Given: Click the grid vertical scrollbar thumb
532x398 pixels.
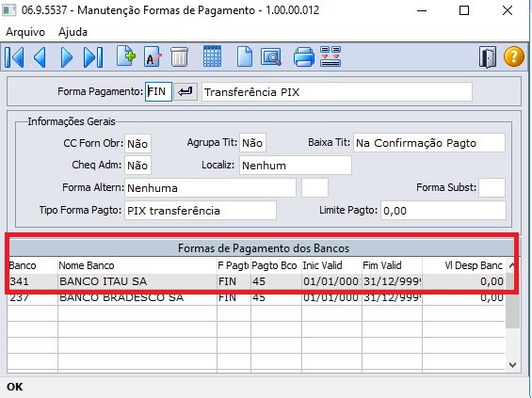Looking at the screenshot, I should pyautogui.click(x=512, y=301).
